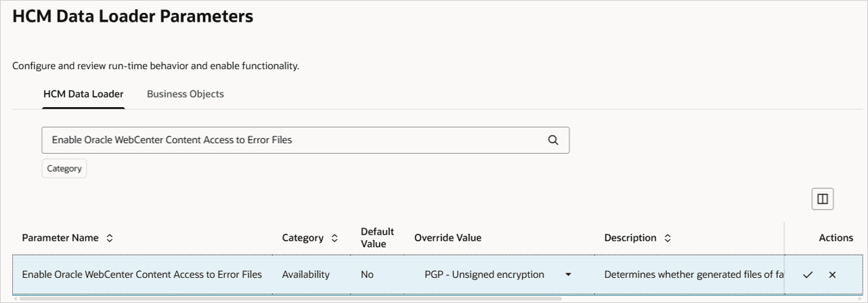This screenshot has height=303, width=868.
Task: Expand the Override Value dropdown arrow
Action: (x=568, y=275)
